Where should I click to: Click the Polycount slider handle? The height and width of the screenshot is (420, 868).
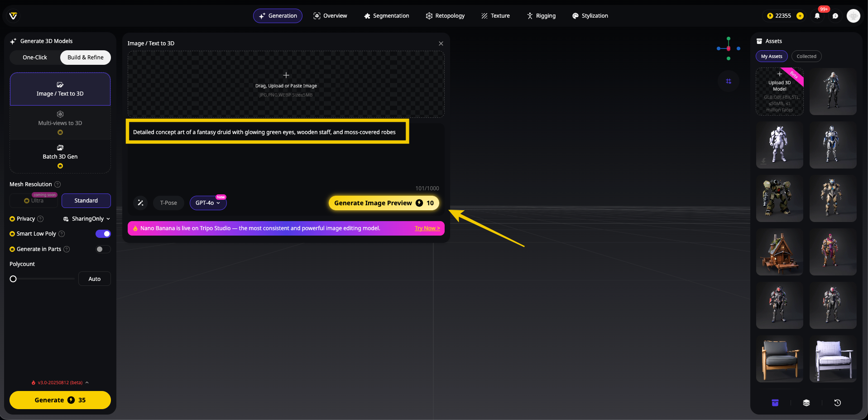tap(13, 279)
